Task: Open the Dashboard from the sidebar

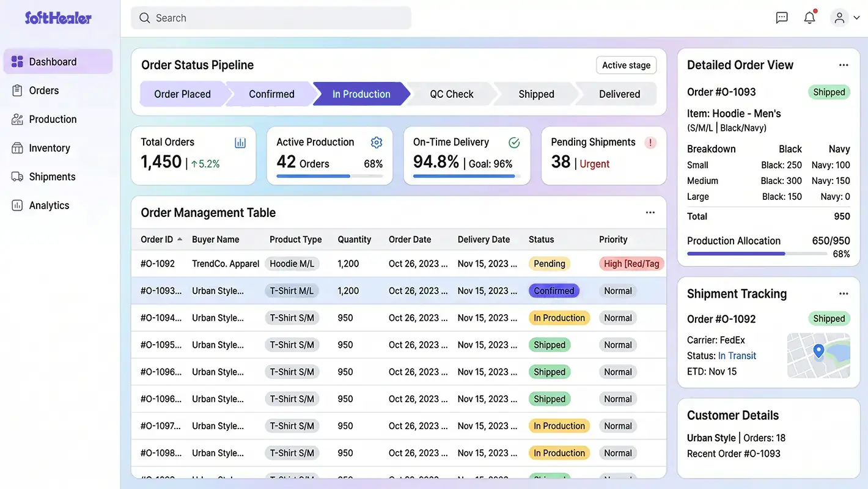Action: [x=53, y=61]
